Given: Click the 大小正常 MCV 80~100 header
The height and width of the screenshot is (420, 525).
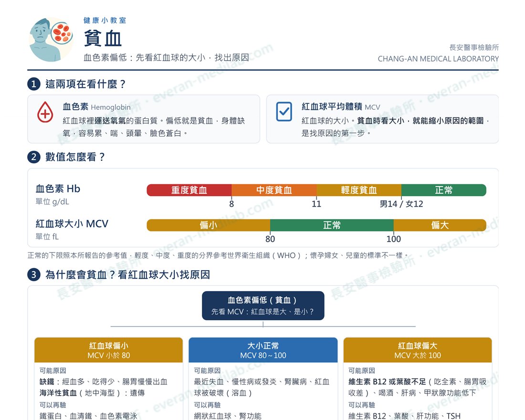Looking at the screenshot, I should (x=263, y=350).
